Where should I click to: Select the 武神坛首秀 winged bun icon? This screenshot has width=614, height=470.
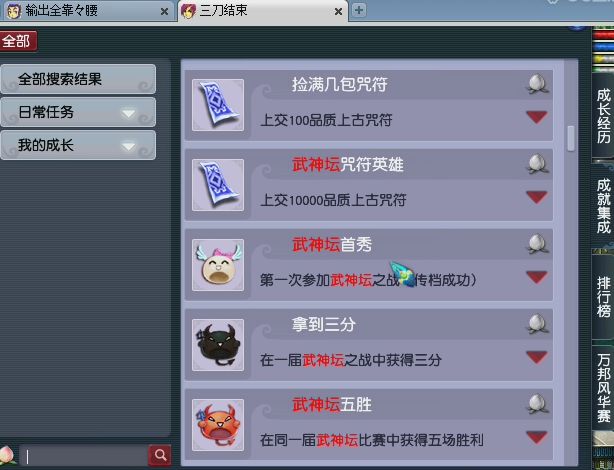(218, 265)
